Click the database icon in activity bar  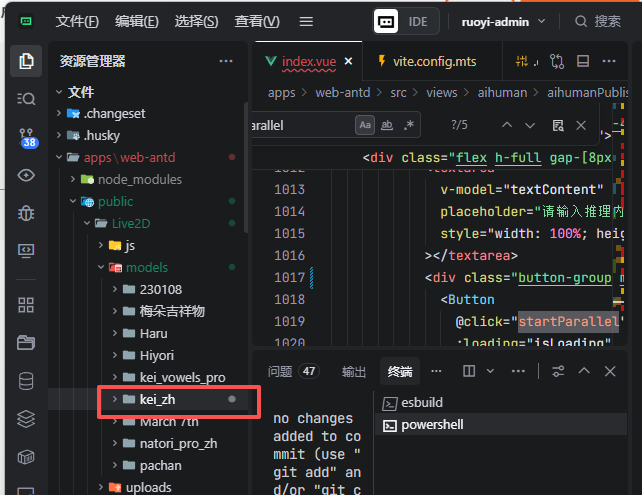pos(26,380)
